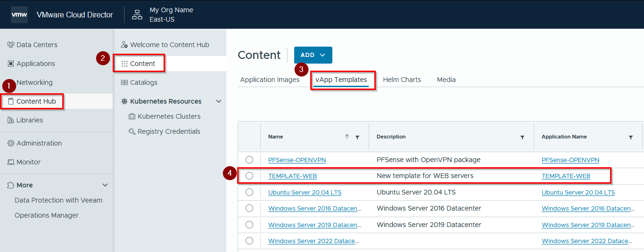The image size is (644, 252).
Task: Open the Name column filter icon
Action: point(357,137)
